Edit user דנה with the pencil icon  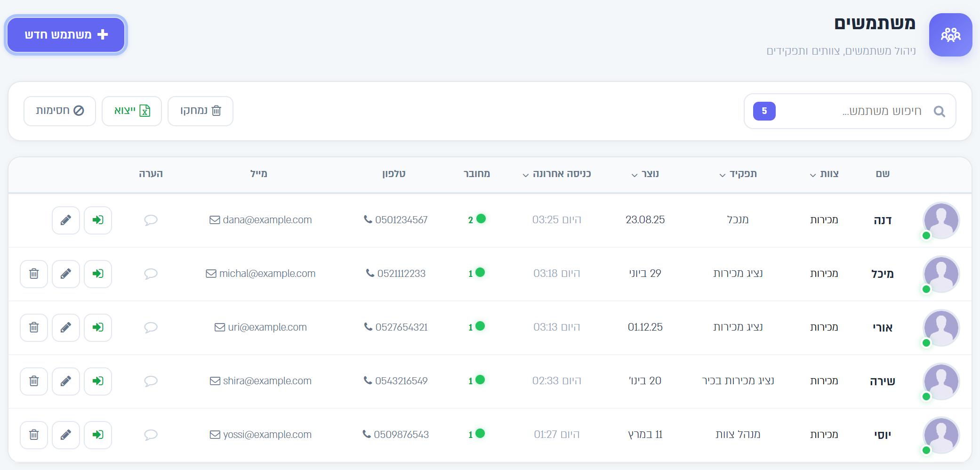point(66,220)
